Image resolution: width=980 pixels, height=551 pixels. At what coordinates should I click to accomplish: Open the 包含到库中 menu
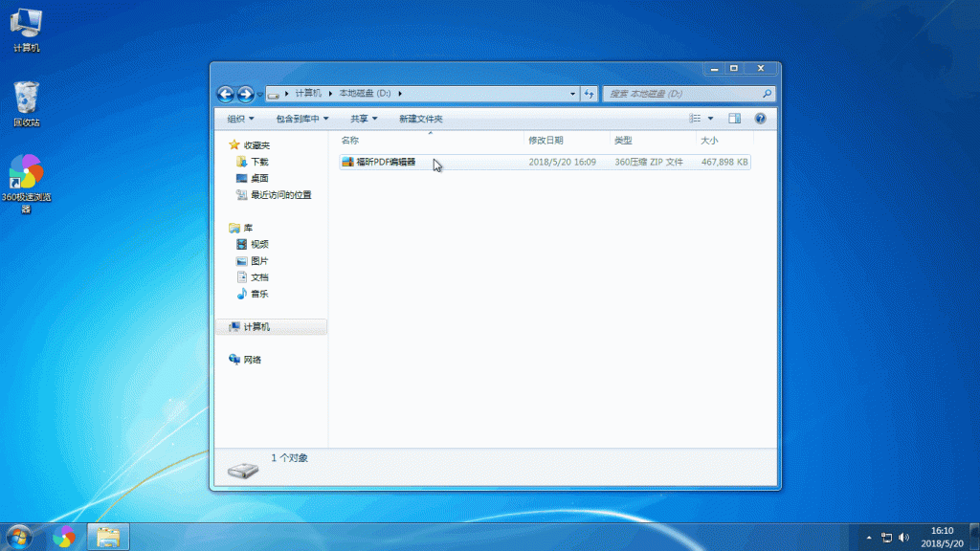(301, 119)
